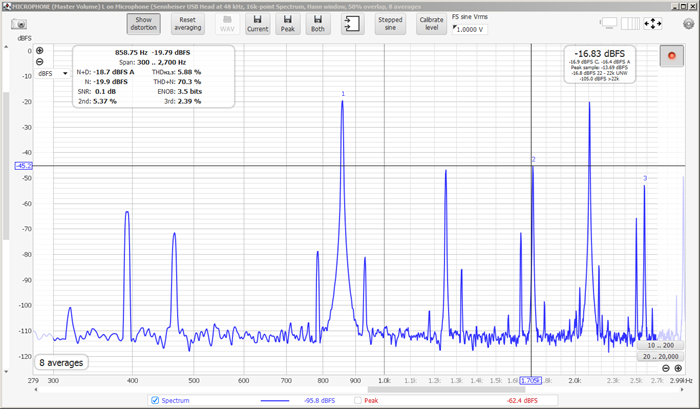Image resolution: width=700 pixels, height=409 pixels.
Task: Uncheck the Spectrum trace checkbox
Action: click(x=154, y=400)
